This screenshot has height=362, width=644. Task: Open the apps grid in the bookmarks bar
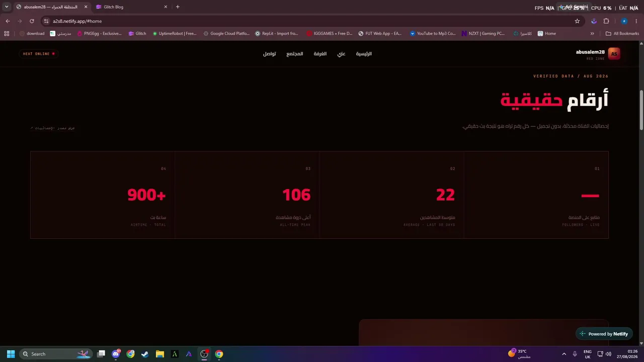point(7,34)
